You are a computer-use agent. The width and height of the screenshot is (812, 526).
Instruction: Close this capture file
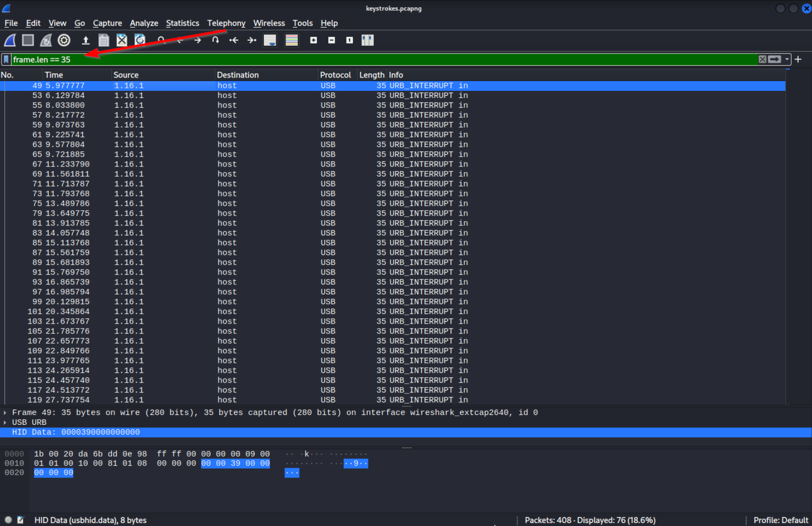point(122,40)
